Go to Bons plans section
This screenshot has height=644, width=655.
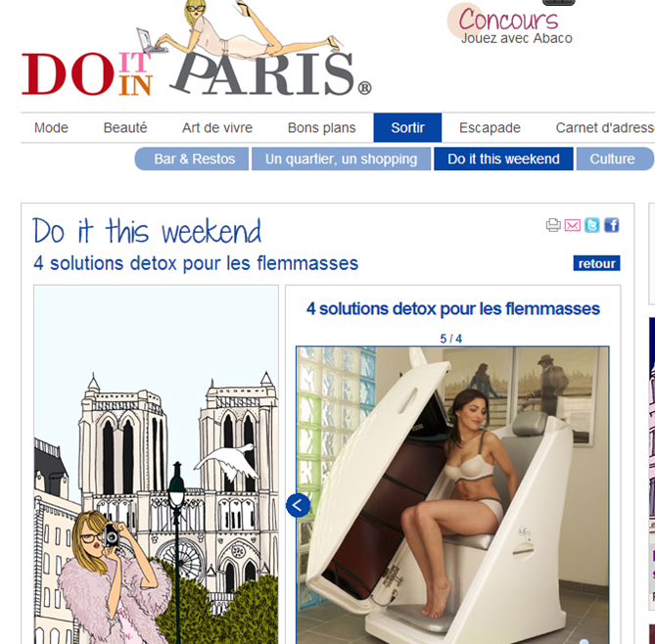click(322, 128)
